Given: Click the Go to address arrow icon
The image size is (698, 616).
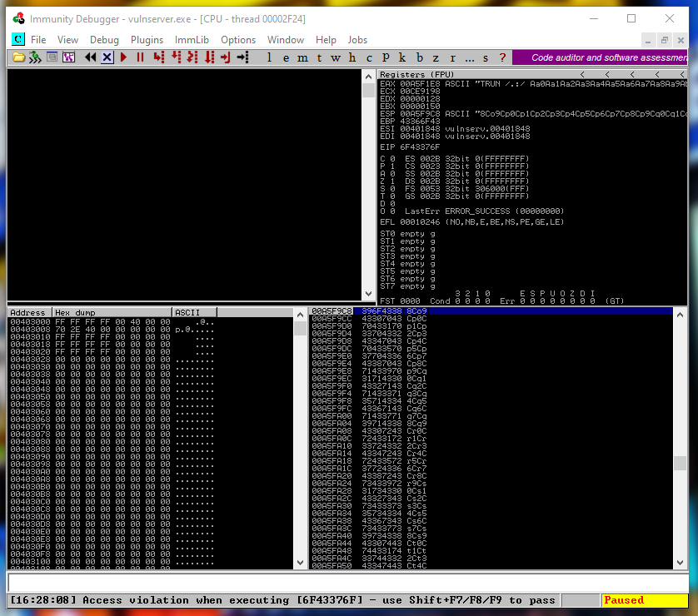Looking at the screenshot, I should pos(242,57).
